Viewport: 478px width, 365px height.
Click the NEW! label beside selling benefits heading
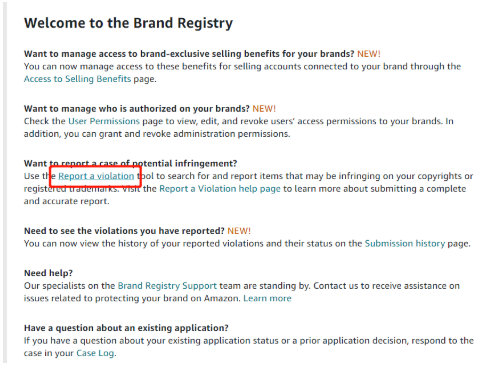pyautogui.click(x=369, y=54)
